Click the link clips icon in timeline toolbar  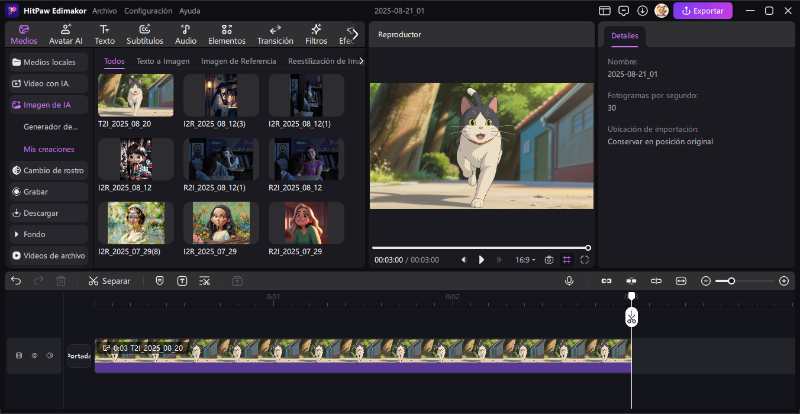(606, 281)
